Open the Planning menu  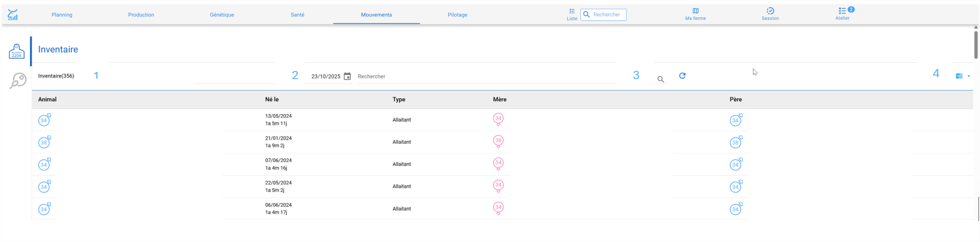(62, 15)
